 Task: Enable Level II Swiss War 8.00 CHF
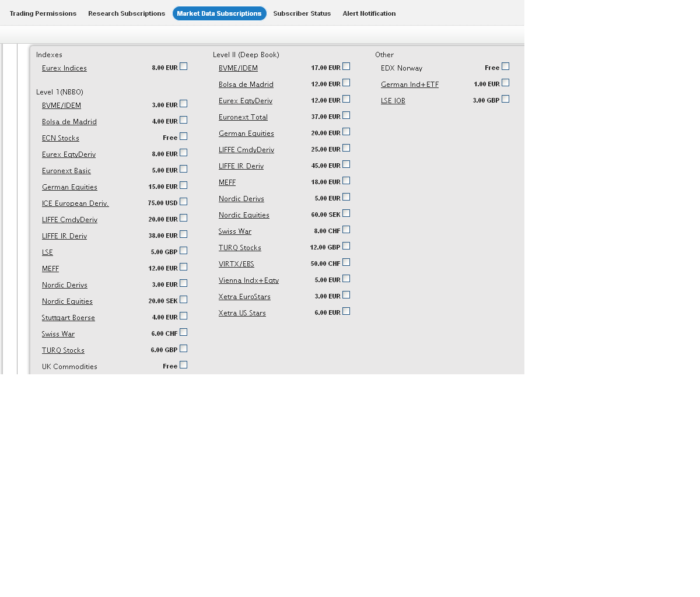pos(346,230)
